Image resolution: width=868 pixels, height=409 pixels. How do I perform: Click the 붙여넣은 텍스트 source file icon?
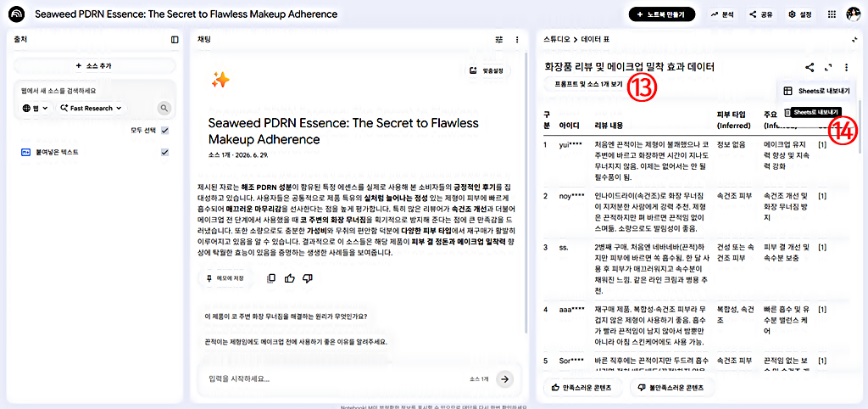(x=25, y=152)
